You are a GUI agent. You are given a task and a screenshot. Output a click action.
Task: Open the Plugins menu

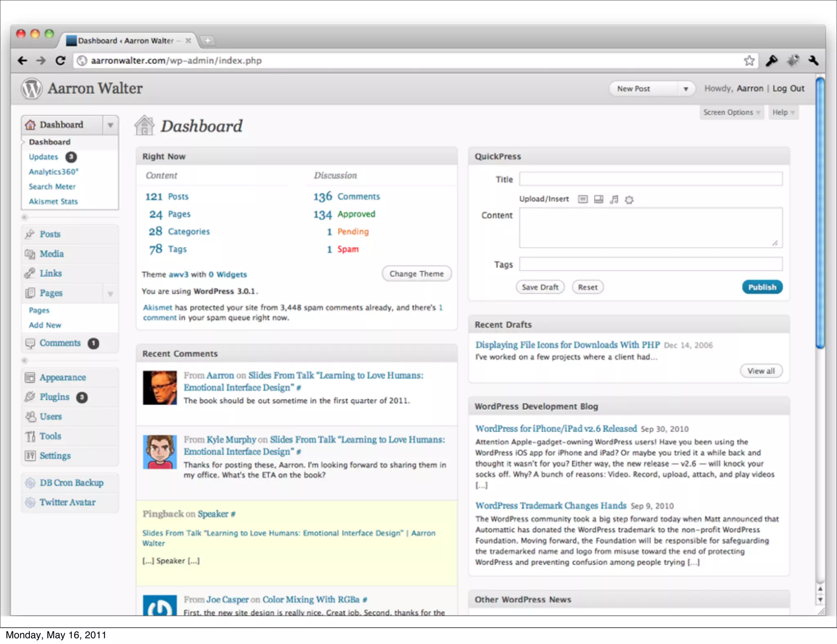tap(54, 397)
